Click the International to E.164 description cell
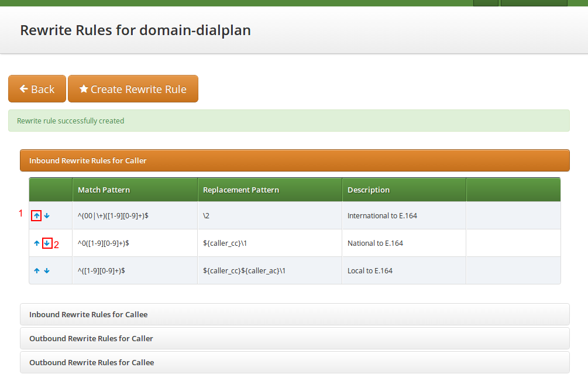The height and width of the screenshot is (381, 588). point(382,216)
